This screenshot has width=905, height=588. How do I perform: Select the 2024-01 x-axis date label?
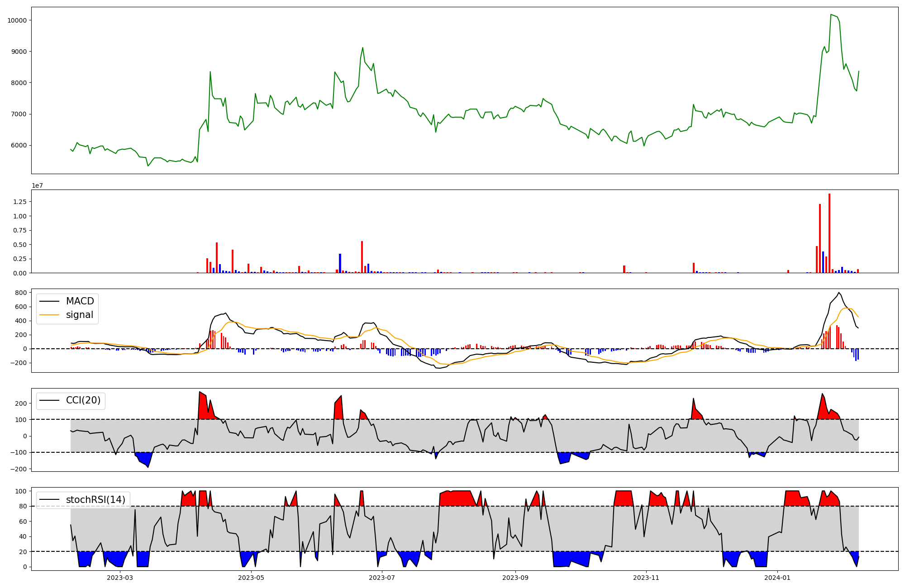[x=777, y=578]
